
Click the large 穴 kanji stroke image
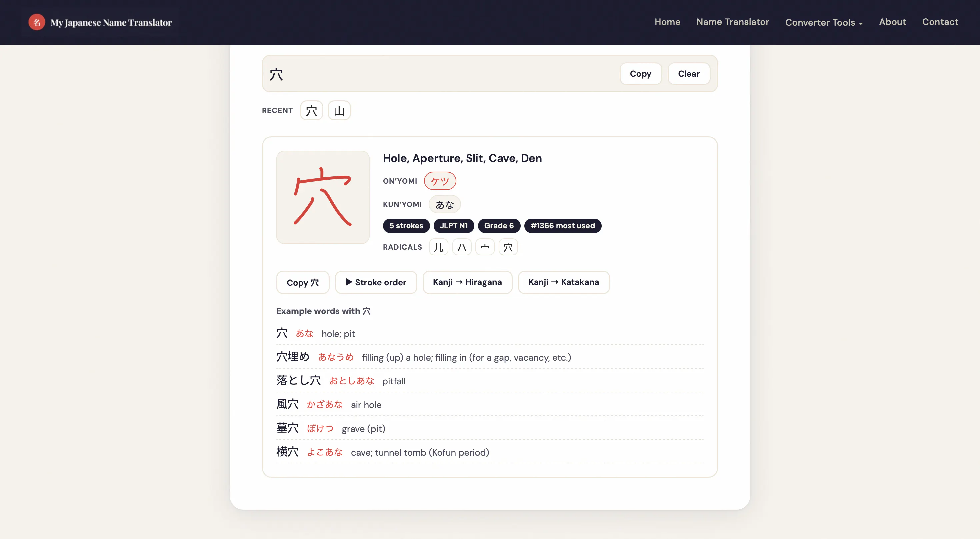(323, 197)
